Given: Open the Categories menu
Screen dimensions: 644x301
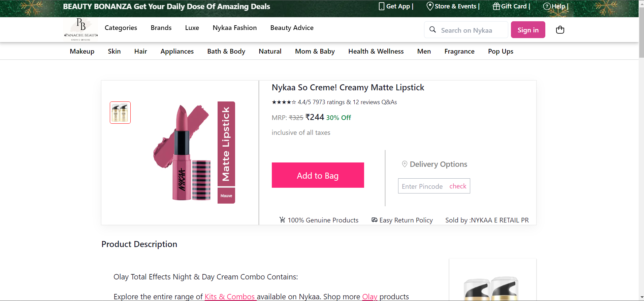Looking at the screenshot, I should [x=121, y=28].
